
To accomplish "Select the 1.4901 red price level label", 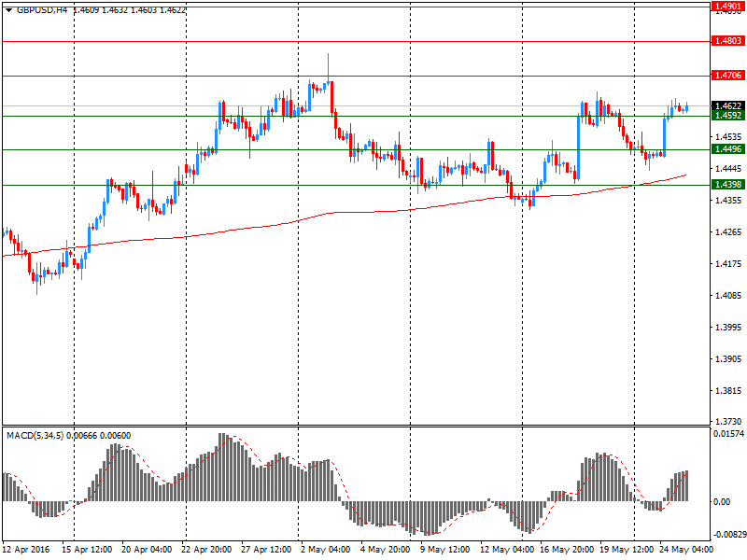I will [x=728, y=7].
